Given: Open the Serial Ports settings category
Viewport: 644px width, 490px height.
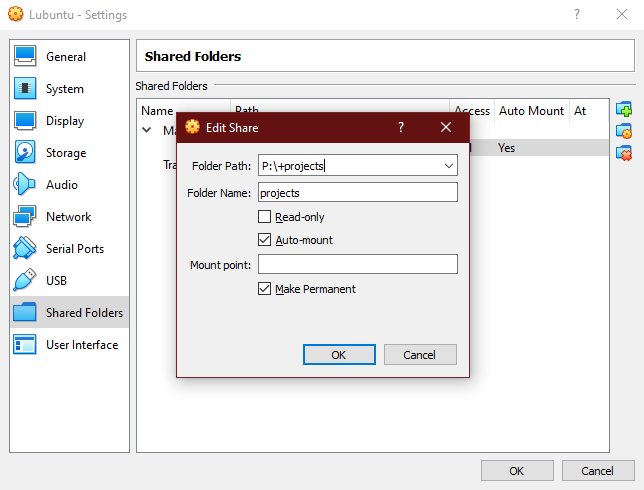Looking at the screenshot, I should tap(69, 248).
